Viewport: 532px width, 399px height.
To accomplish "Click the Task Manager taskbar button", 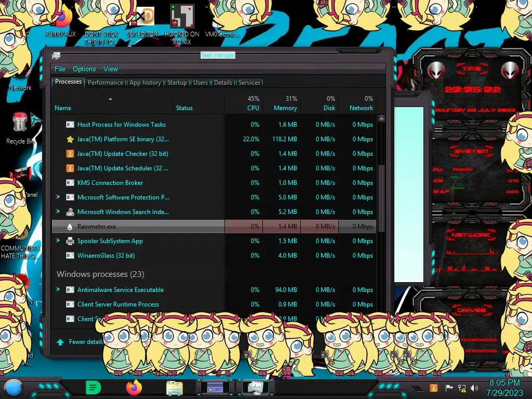I will pos(255,388).
